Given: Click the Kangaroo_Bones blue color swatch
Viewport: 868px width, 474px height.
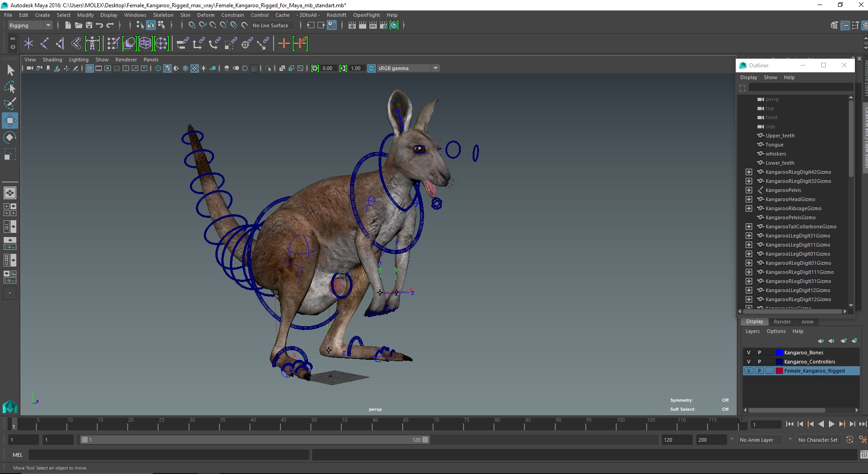Looking at the screenshot, I should [779, 353].
